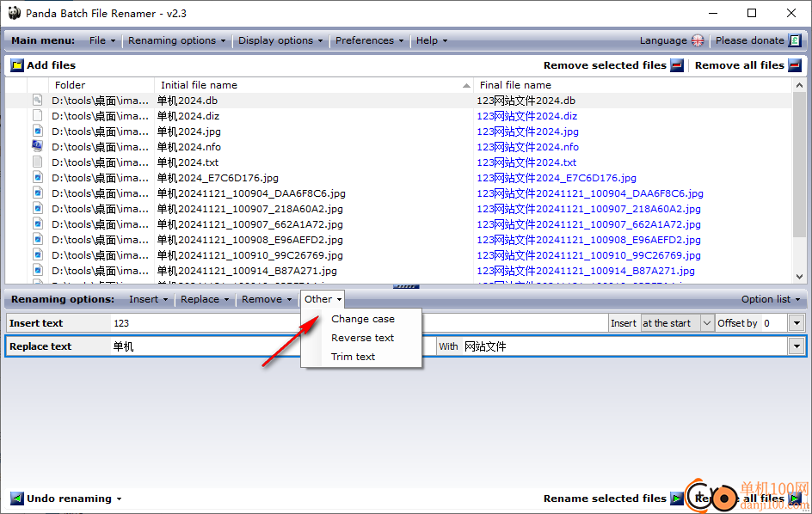
Task: Click the file list scroll up arrow
Action: coord(799,85)
